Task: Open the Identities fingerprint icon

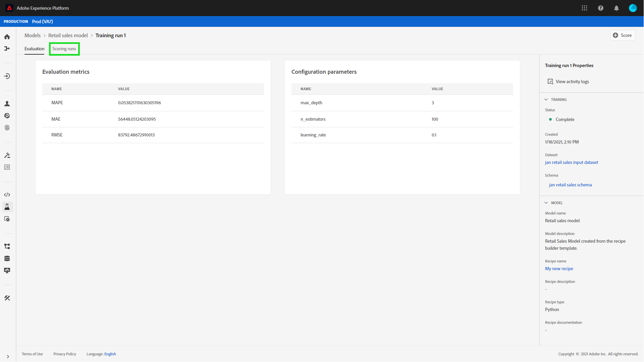Action: [x=7, y=128]
